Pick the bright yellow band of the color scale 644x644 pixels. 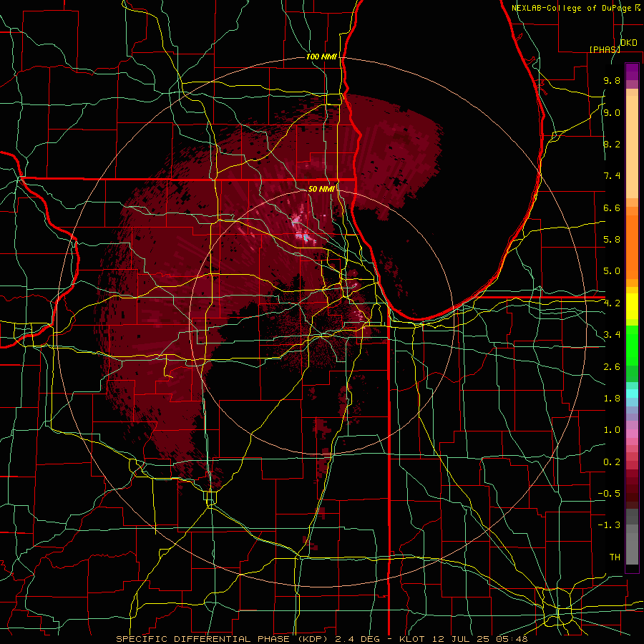pyautogui.click(x=632, y=306)
